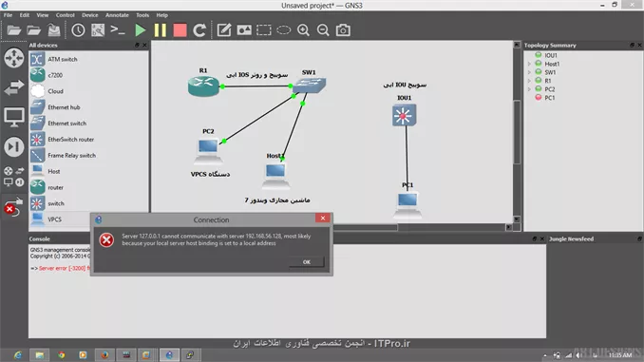This screenshot has height=362, width=644.
Task: Select Ethernet hub in device list
Action: (88, 107)
